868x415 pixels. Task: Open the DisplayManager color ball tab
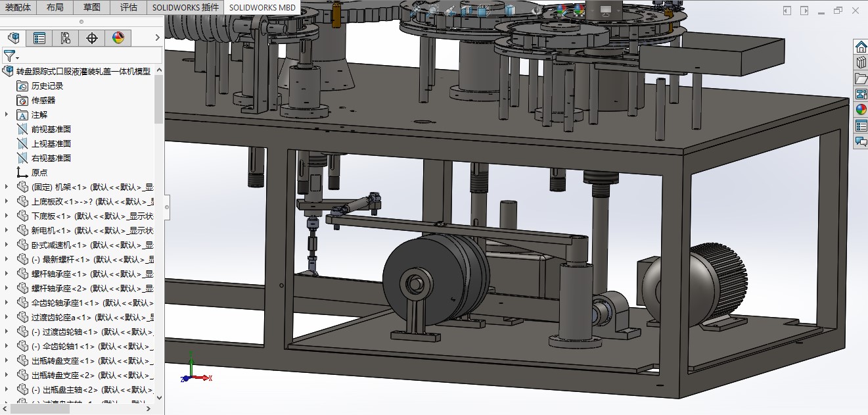(x=118, y=38)
